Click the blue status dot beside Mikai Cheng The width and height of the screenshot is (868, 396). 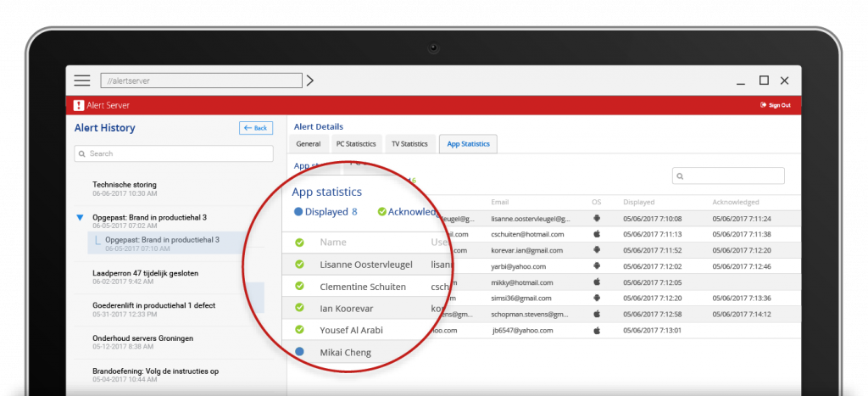click(299, 352)
